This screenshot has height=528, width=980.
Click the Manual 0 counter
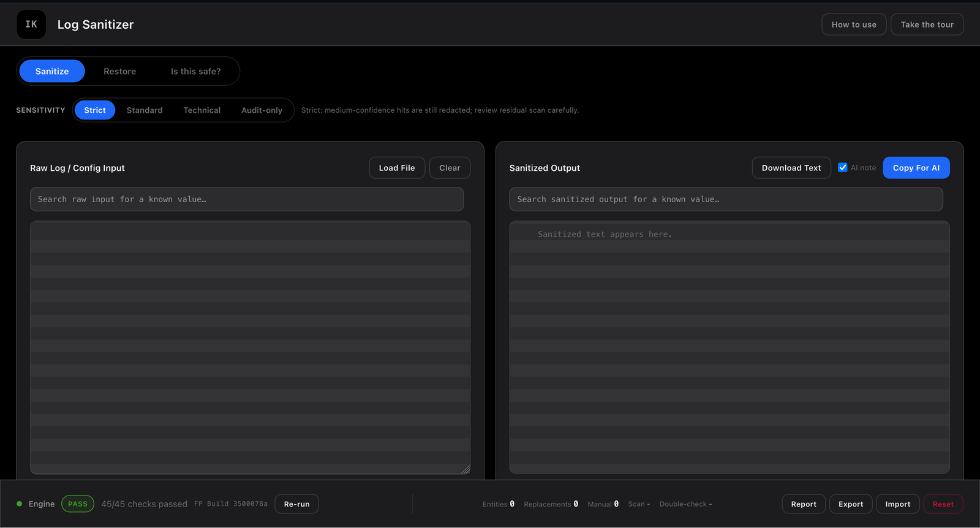tap(603, 504)
